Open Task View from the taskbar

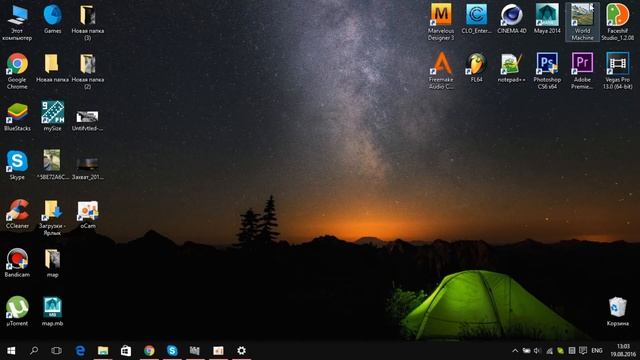pyautogui.click(x=56, y=351)
